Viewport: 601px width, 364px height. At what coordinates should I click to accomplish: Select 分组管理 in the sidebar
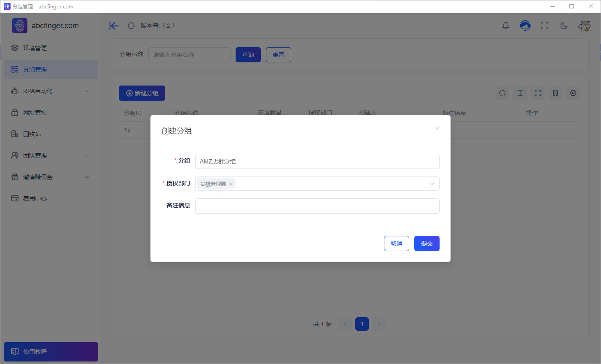click(x=51, y=70)
